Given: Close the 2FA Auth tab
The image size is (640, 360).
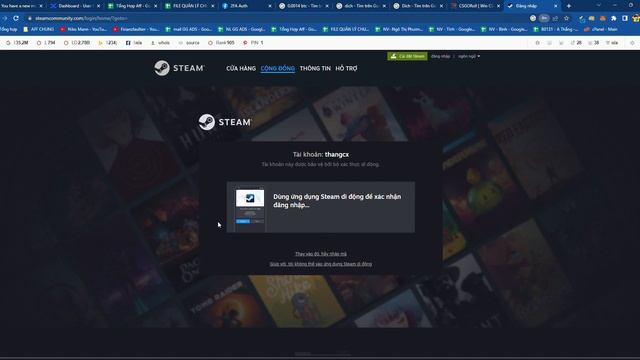Looking at the screenshot, I should 270,6.
